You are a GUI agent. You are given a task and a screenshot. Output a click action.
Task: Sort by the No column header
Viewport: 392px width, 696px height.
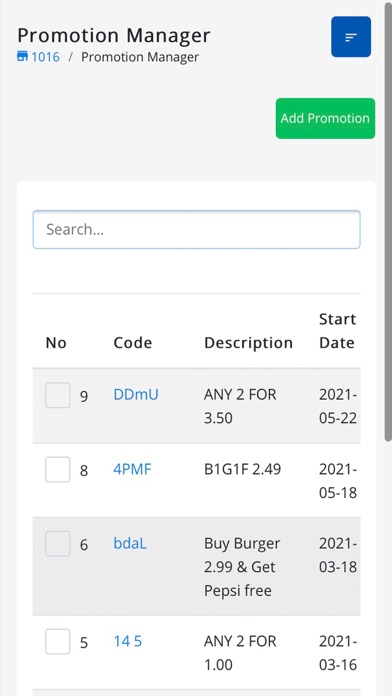56,343
